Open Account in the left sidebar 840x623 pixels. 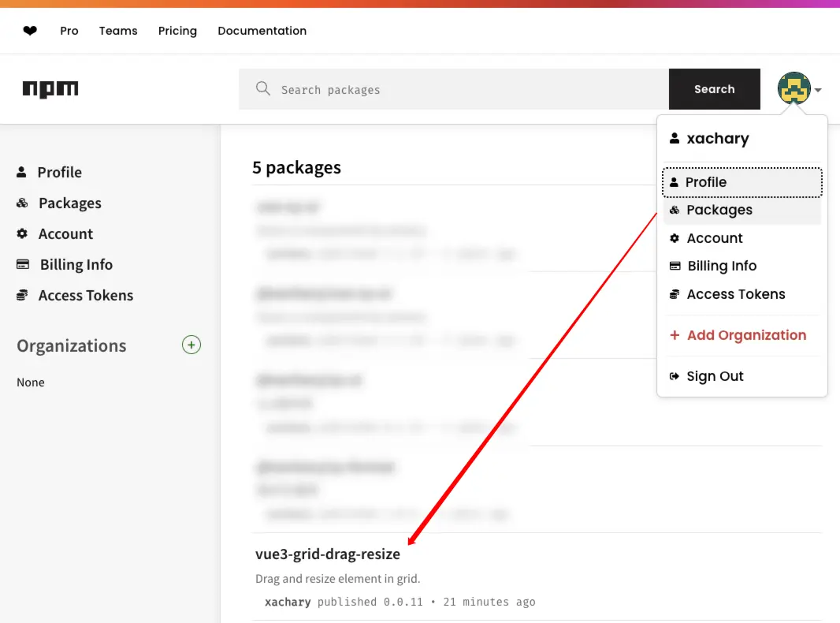65,233
